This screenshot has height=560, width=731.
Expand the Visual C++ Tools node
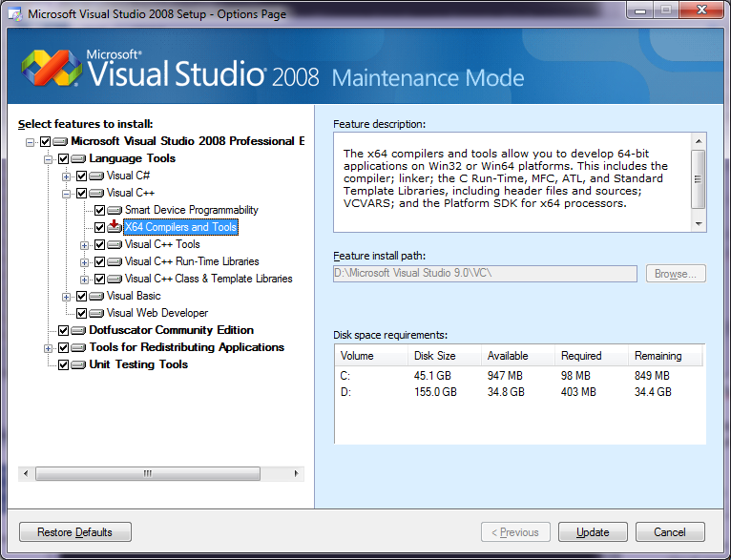coord(84,245)
